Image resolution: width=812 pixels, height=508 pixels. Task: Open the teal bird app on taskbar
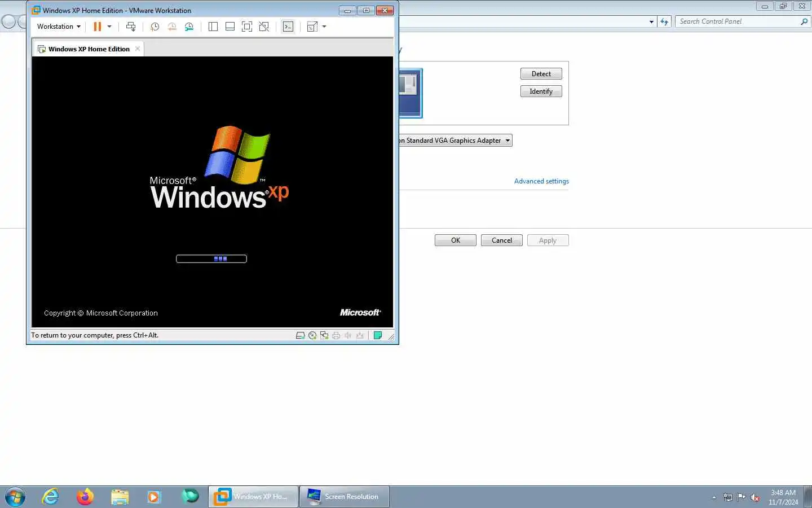(190, 497)
